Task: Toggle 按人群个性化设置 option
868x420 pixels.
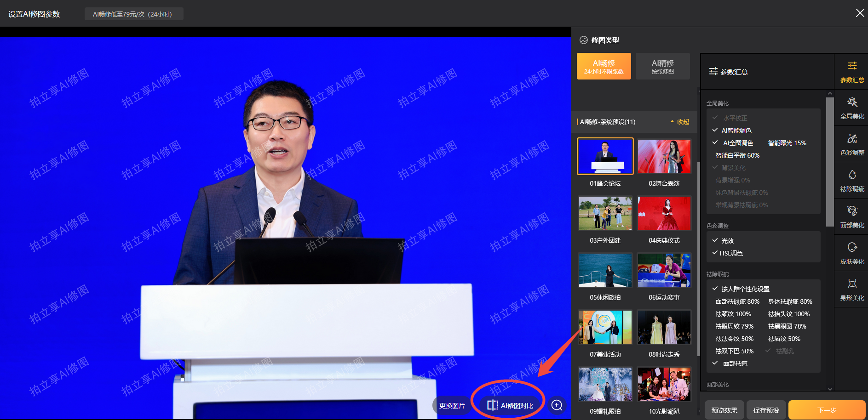Action: [715, 289]
